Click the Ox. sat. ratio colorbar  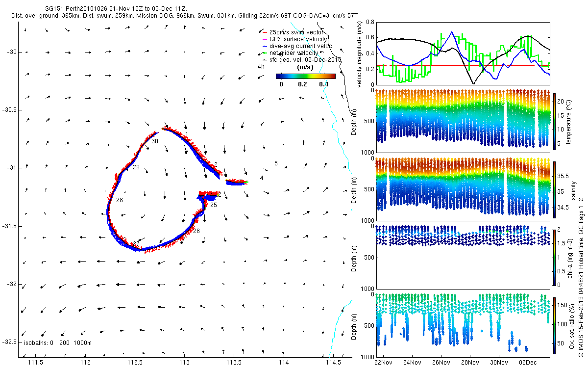click(555, 325)
